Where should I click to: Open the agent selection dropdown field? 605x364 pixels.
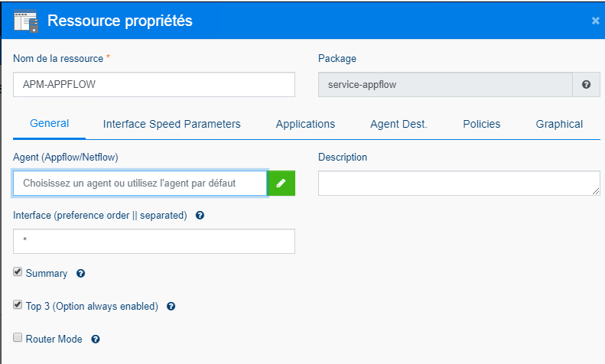pyautogui.click(x=140, y=183)
